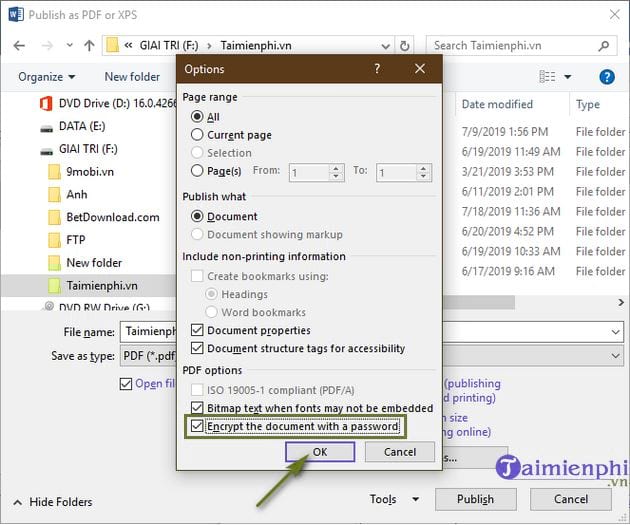Image resolution: width=630 pixels, height=525 pixels.
Task: Click the From page number field
Action: tap(309, 173)
